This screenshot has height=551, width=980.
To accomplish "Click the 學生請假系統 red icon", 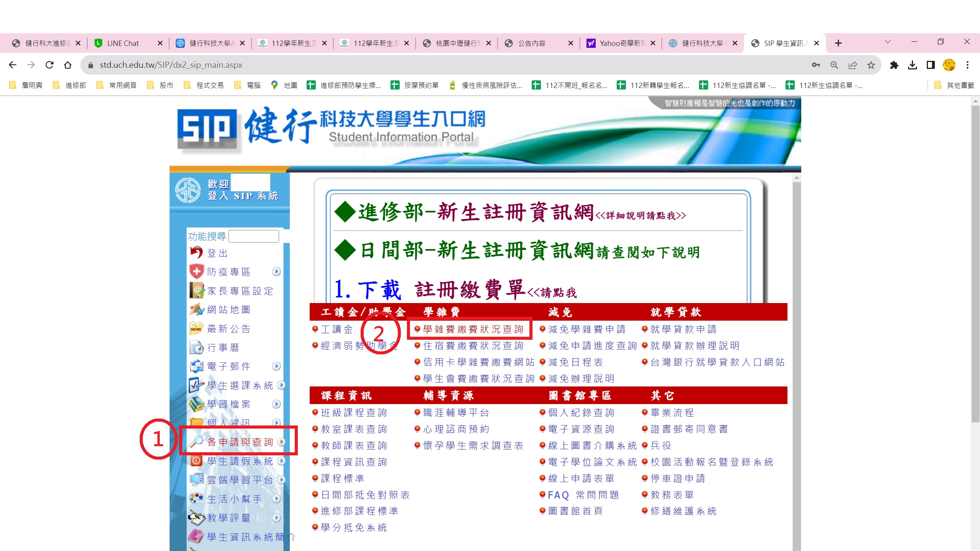I will [196, 461].
